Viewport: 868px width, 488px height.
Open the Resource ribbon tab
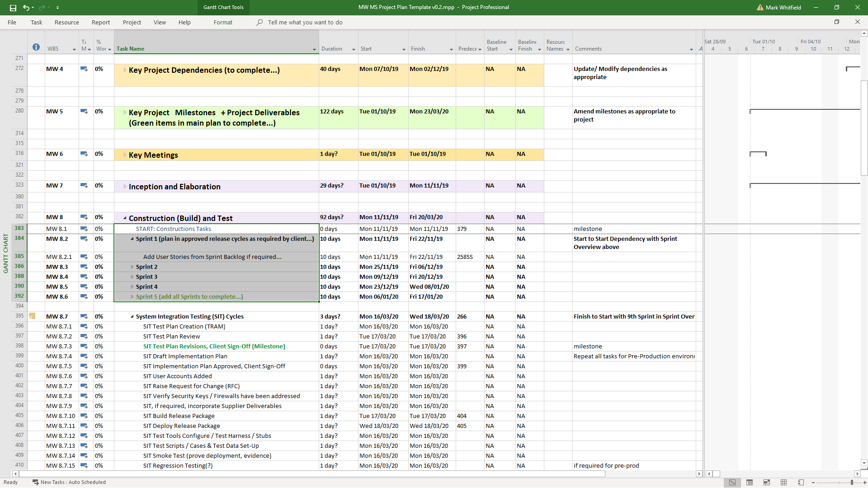click(x=66, y=22)
